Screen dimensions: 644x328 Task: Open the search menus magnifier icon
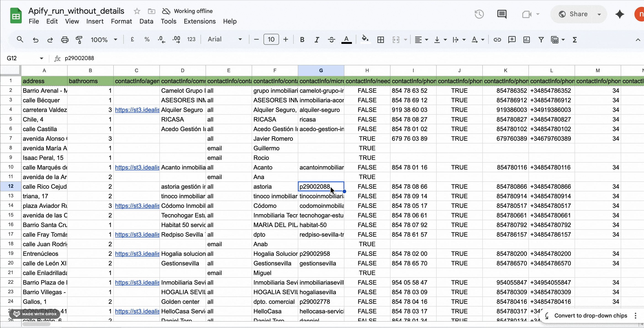tap(20, 40)
